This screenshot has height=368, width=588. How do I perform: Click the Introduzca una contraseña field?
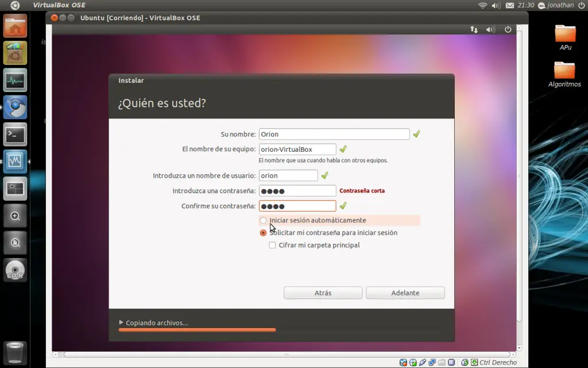click(297, 191)
